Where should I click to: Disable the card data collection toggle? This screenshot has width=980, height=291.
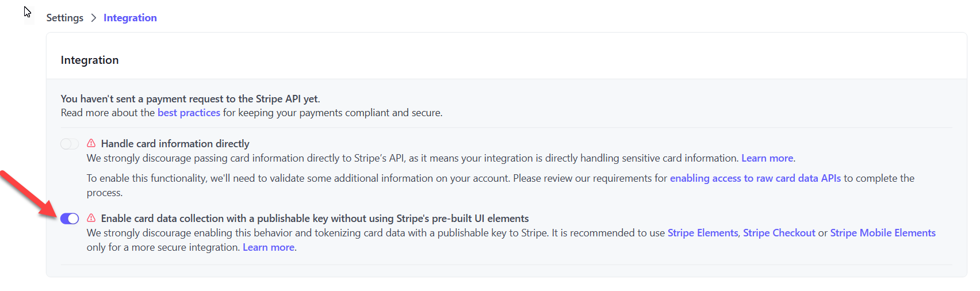click(x=70, y=219)
